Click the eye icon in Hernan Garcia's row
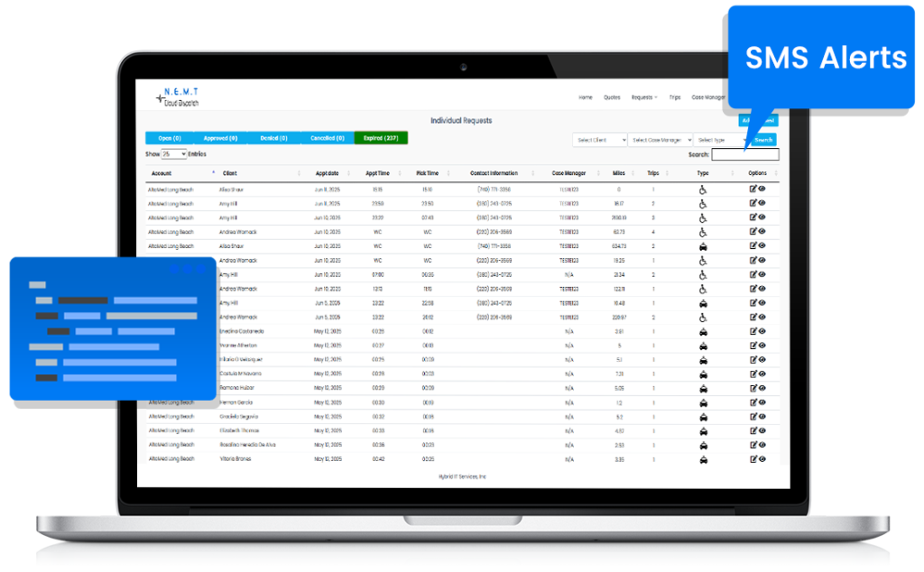 click(x=762, y=401)
